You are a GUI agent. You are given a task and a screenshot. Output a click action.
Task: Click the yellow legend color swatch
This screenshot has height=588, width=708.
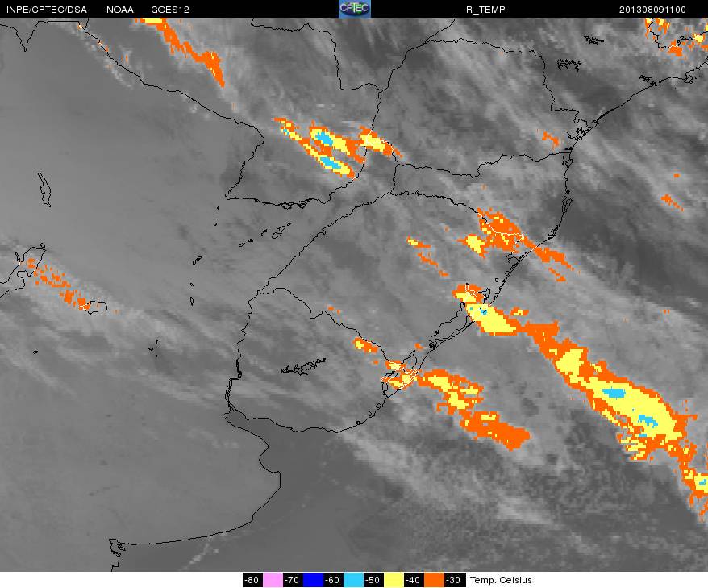click(394, 580)
